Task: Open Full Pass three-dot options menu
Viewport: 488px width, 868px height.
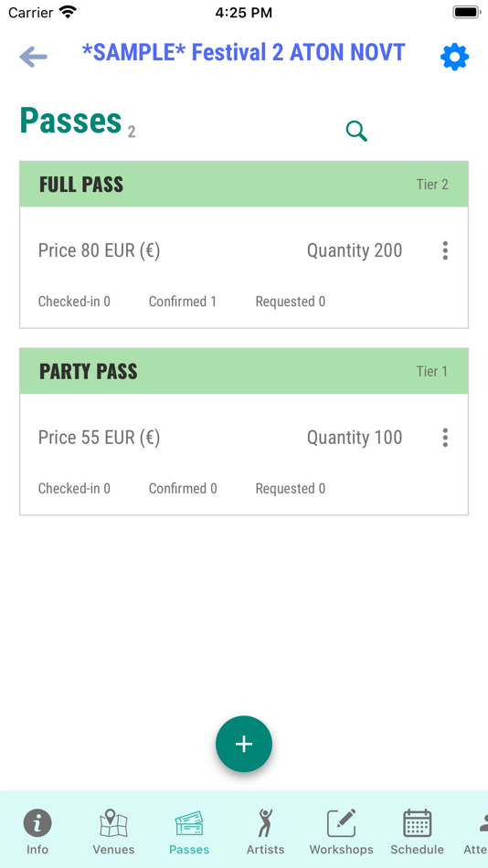Action: point(445,250)
